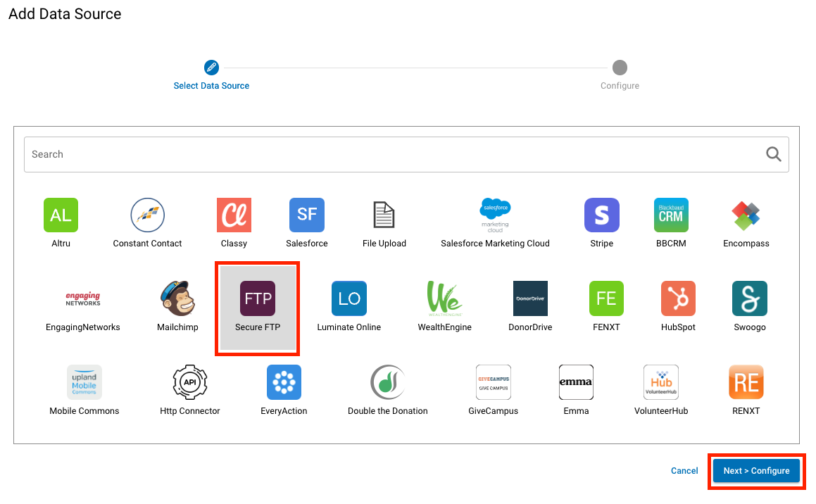
Task: Click the search magnifier icon
Action: pyautogui.click(x=773, y=153)
